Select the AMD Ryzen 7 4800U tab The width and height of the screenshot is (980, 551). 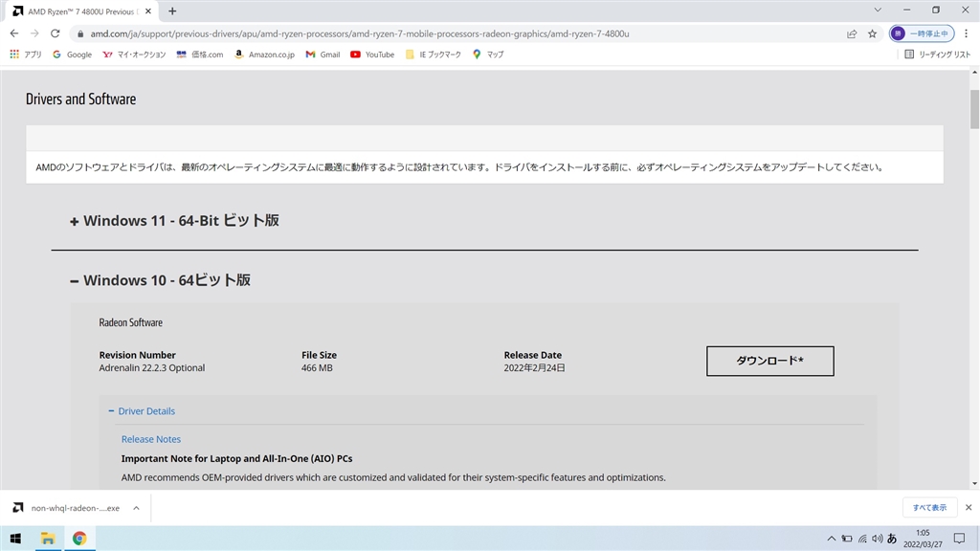[81, 11]
